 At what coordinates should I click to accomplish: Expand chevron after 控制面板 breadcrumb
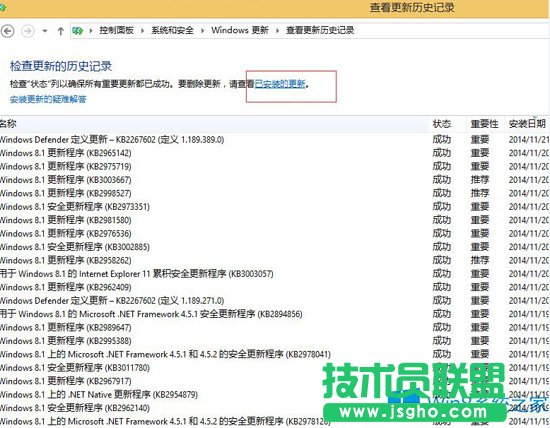point(142,31)
